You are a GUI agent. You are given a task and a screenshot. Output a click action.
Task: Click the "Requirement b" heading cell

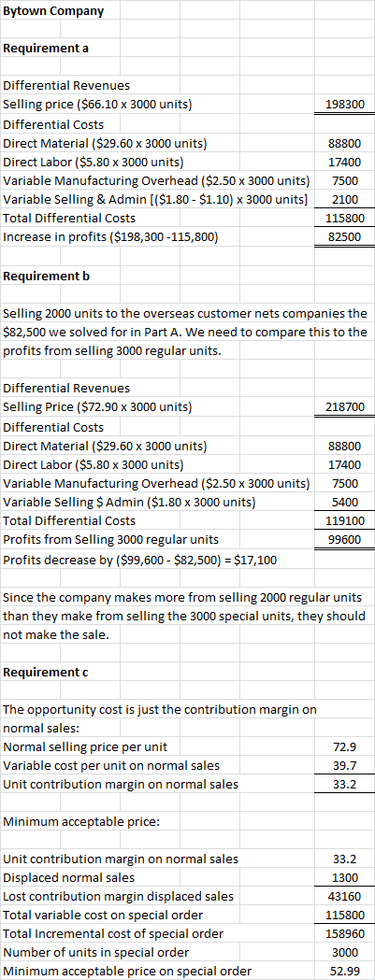coord(47,275)
